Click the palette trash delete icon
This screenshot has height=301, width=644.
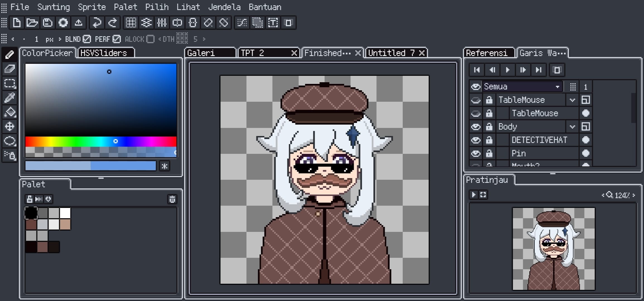point(172,199)
